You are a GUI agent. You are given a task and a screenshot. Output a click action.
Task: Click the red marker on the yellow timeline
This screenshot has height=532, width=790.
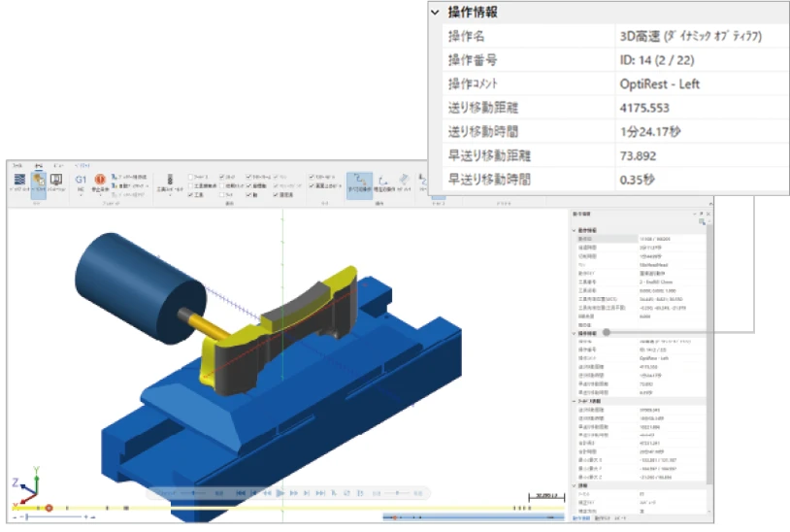49,507
